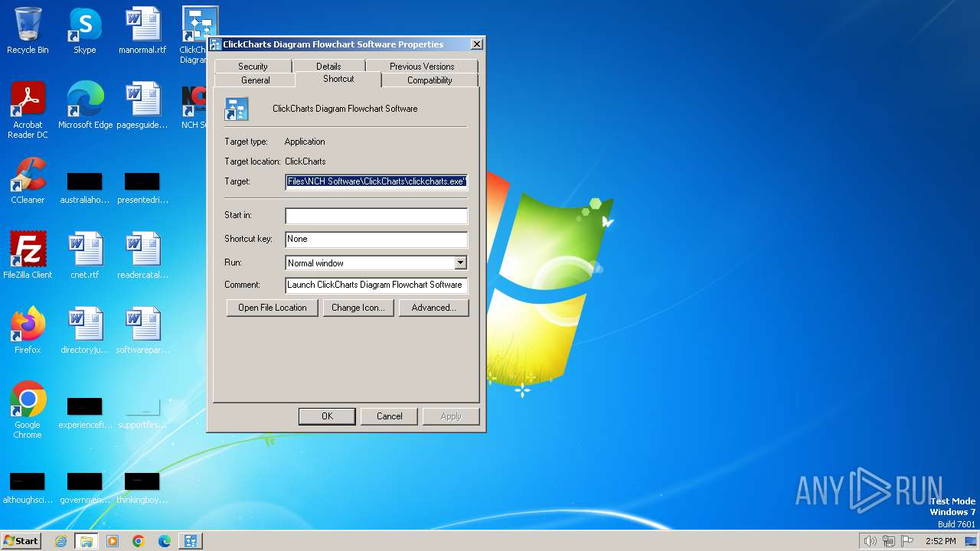Screen dimensions: 980x551
Task: Open Firefox desktop shortcut
Action: click(28, 331)
